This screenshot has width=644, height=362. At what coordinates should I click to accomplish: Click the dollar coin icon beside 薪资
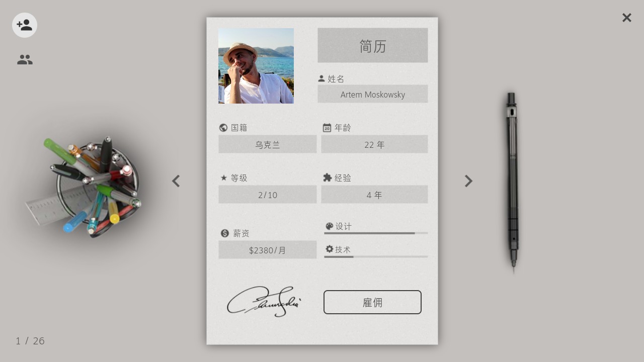tap(225, 233)
